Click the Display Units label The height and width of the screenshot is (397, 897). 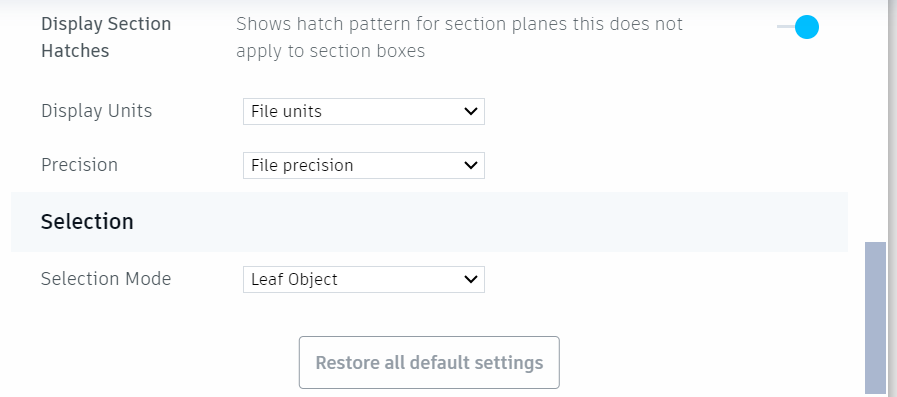(97, 110)
